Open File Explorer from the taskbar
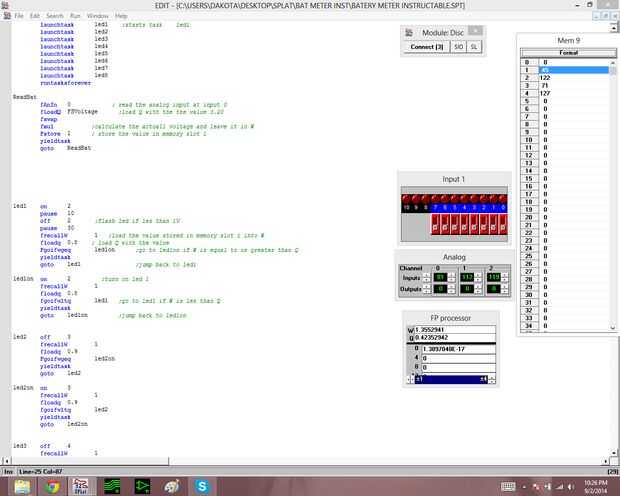Screen dimensions: 620x496 click(22, 486)
